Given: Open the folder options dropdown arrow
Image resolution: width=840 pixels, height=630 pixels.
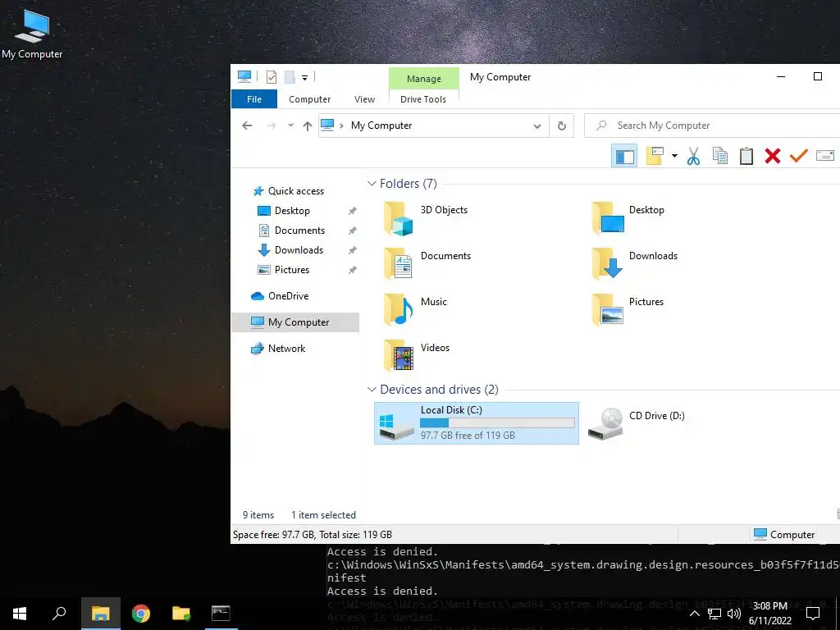Looking at the screenshot, I should click(674, 156).
